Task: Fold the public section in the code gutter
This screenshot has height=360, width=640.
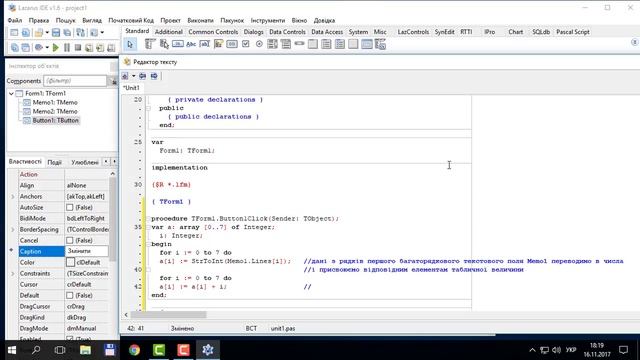Action: point(149,108)
